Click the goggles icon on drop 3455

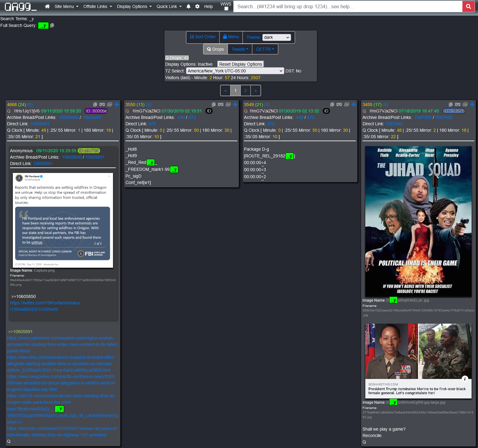[458, 105]
